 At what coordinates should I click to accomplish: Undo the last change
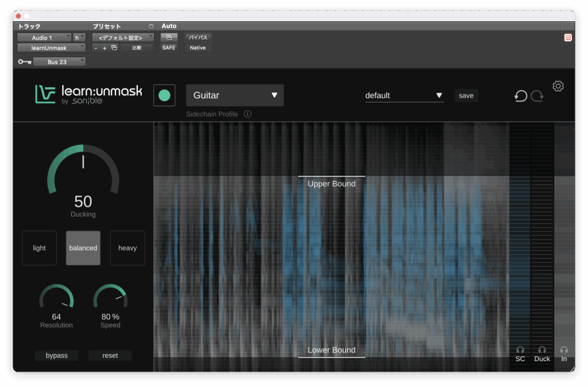pos(521,96)
